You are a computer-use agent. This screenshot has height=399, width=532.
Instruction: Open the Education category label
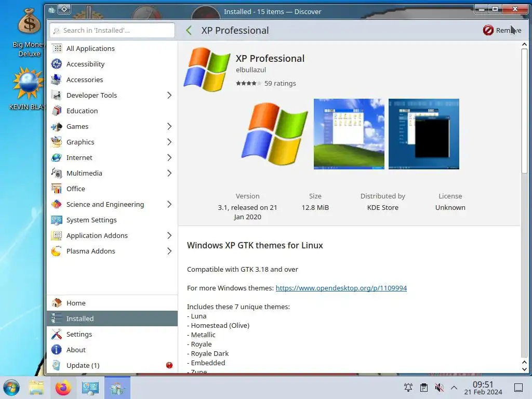(82, 111)
